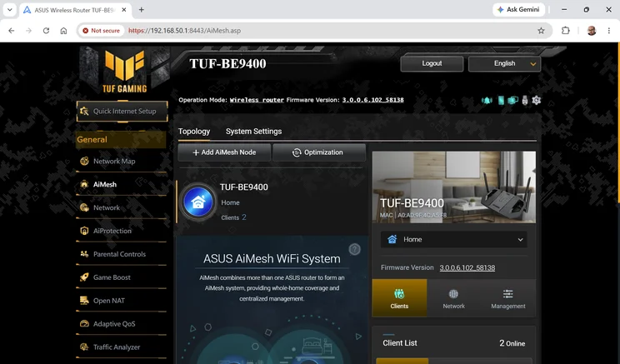Click the '2 Online' client count

click(x=512, y=343)
